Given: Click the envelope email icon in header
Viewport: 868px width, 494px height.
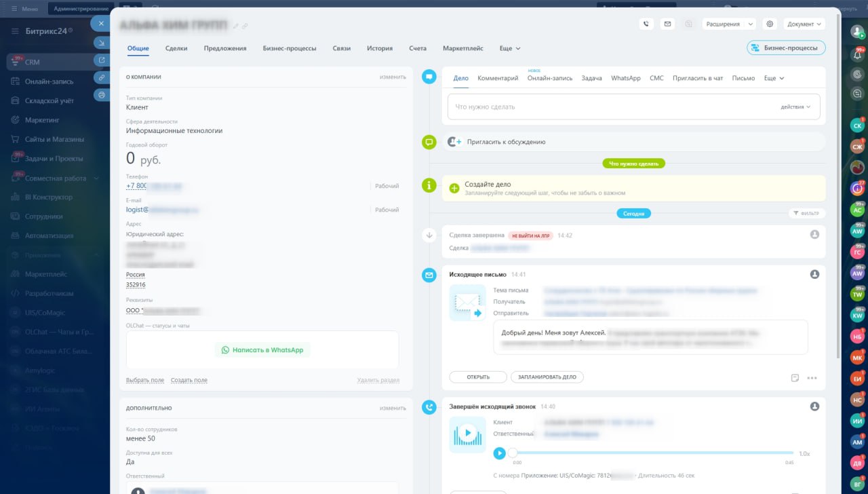Looking at the screenshot, I should (667, 24).
